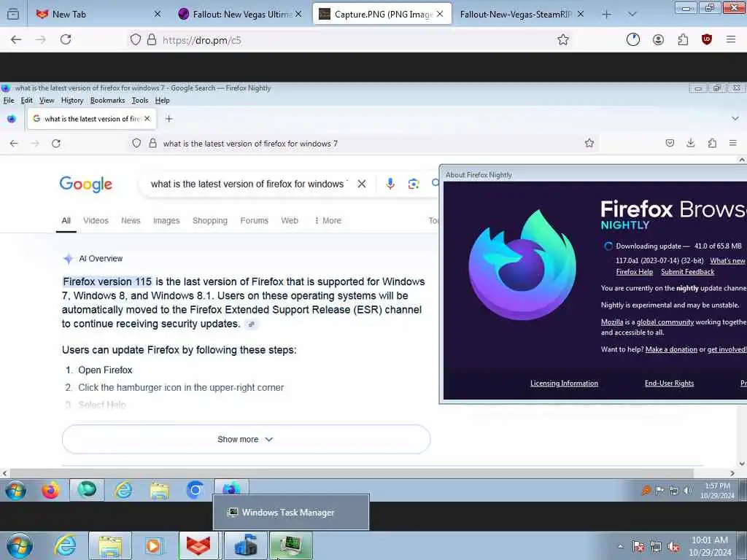Screen dimensions: 747x560
Task: Show hidden tray icons arrow
Action: [x=620, y=547]
